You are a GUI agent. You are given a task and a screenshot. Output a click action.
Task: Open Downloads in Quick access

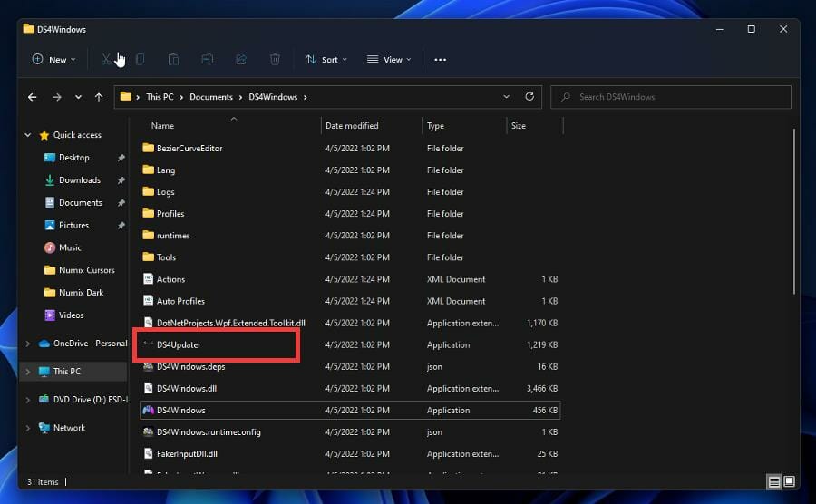tap(79, 180)
